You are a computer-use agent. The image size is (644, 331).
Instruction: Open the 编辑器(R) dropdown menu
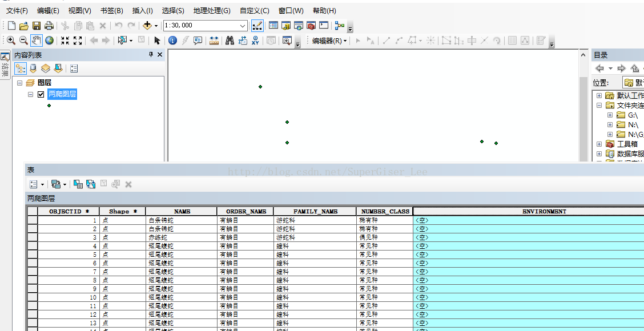tap(329, 41)
